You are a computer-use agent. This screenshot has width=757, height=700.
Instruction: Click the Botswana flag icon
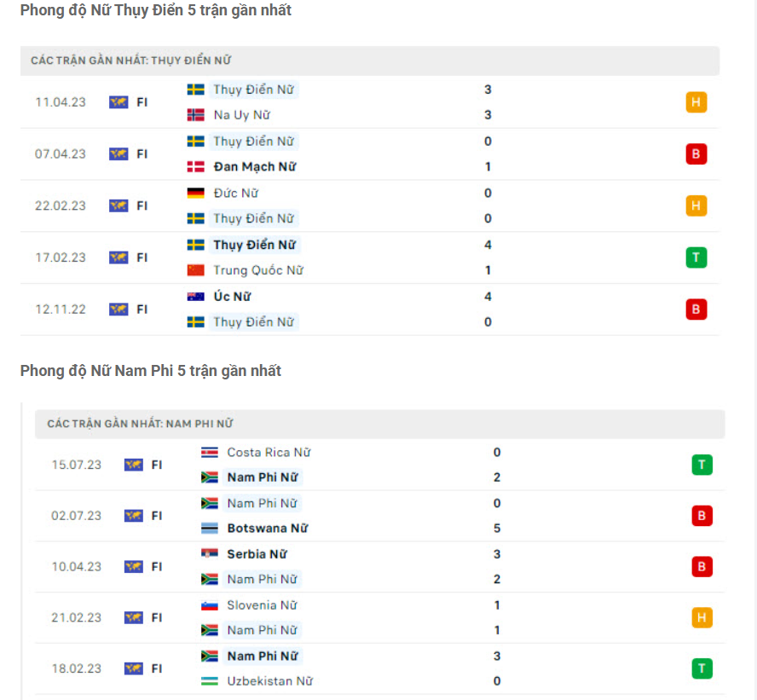click(209, 529)
